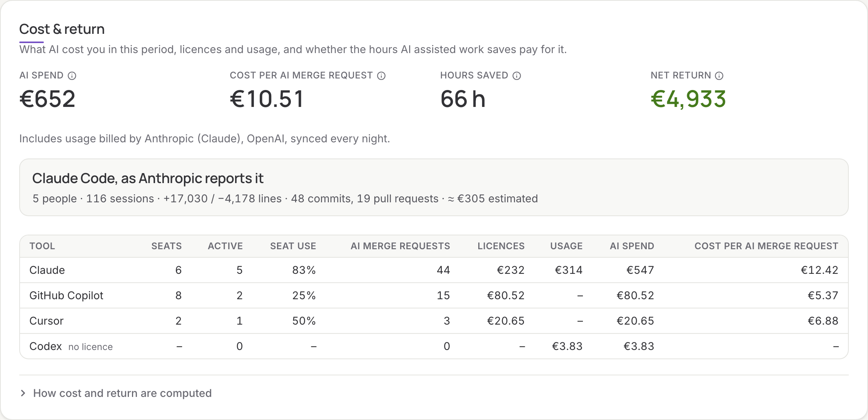Screen dimensions: 868x420
Task: Select the Codex row name
Action: pyautogui.click(x=45, y=346)
